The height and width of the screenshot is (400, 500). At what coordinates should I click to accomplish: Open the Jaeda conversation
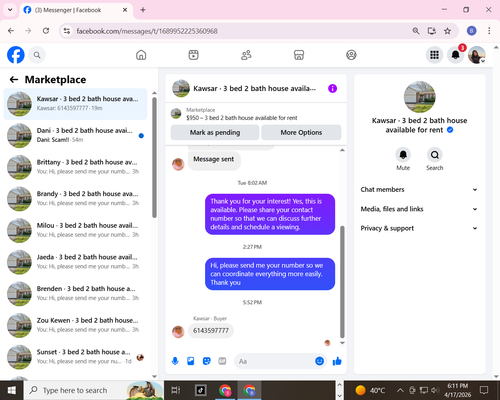click(75, 262)
